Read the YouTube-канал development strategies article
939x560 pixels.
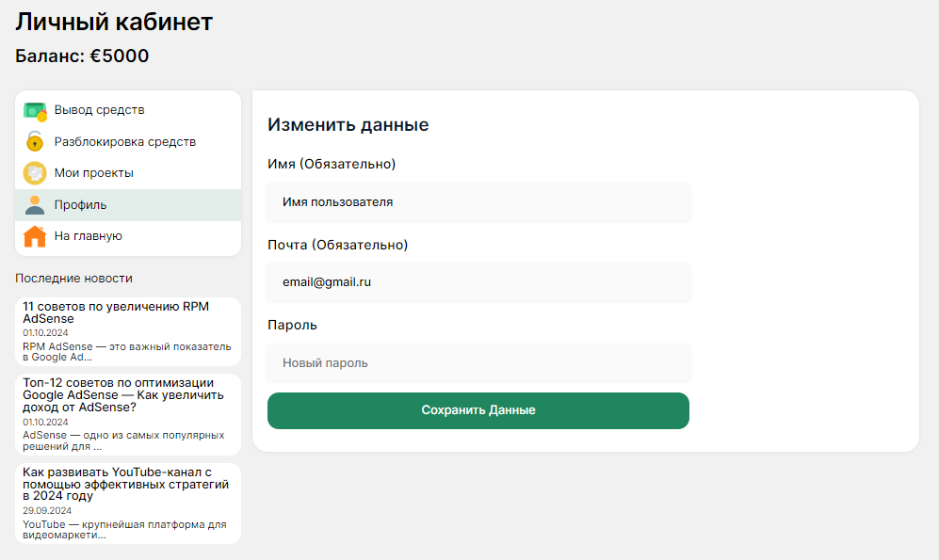pyautogui.click(x=125, y=484)
